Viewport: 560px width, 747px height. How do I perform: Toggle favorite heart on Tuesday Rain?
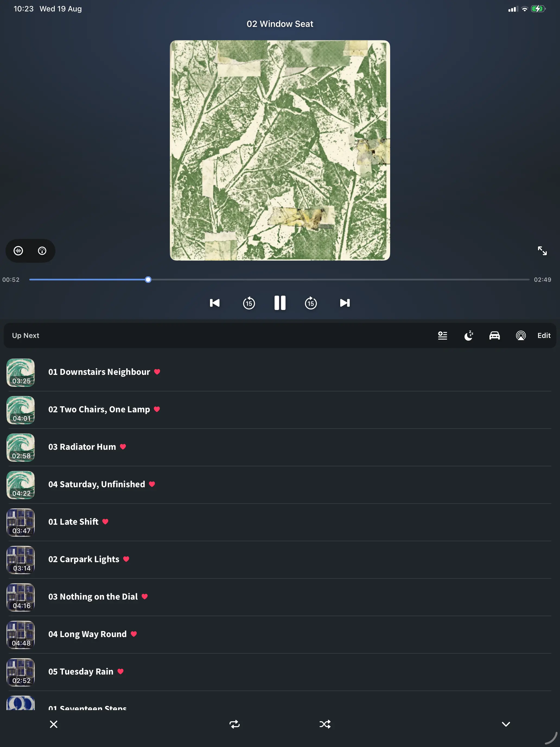click(x=120, y=672)
